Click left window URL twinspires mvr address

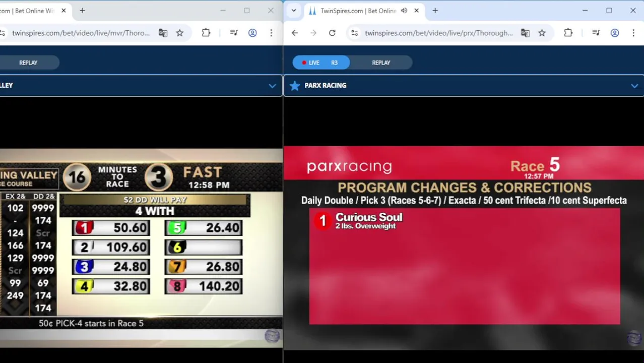pyautogui.click(x=81, y=33)
